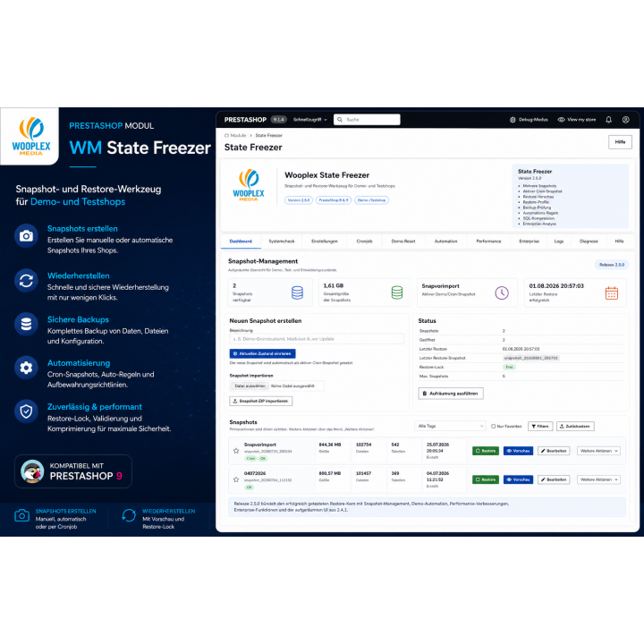Image resolution: width=644 pixels, height=644 pixels.
Task: Open the Hilfe tab in the tab bar
Action: pos(619,241)
